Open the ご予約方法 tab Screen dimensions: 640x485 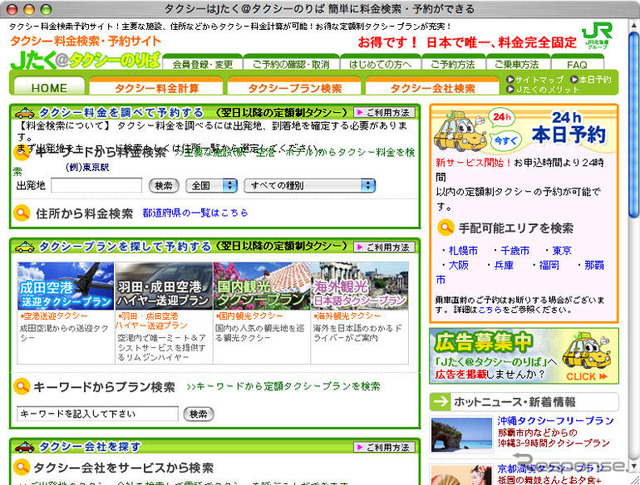453,63
